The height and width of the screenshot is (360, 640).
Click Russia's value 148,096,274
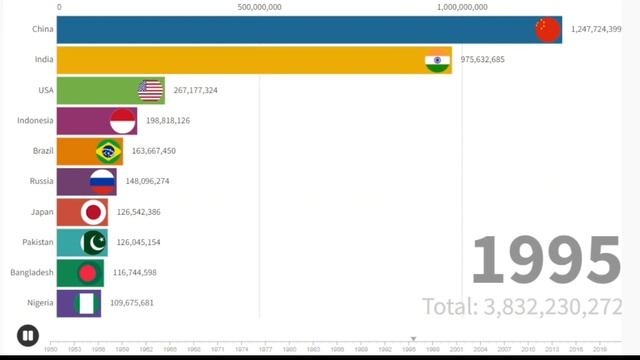click(x=147, y=181)
